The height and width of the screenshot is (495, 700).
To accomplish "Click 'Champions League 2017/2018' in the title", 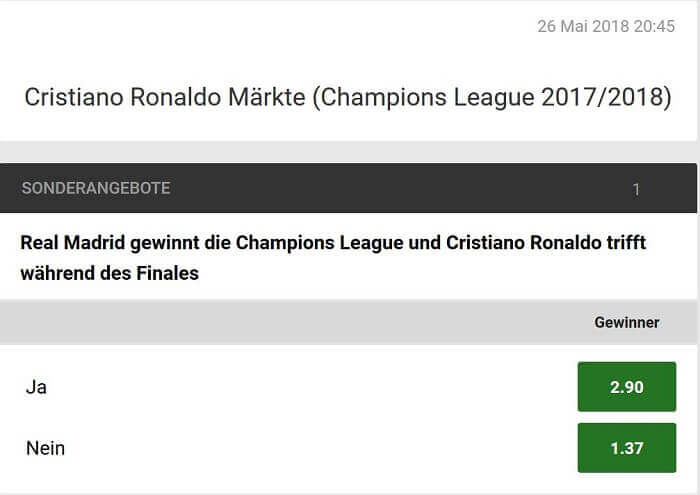I will 492,97.
